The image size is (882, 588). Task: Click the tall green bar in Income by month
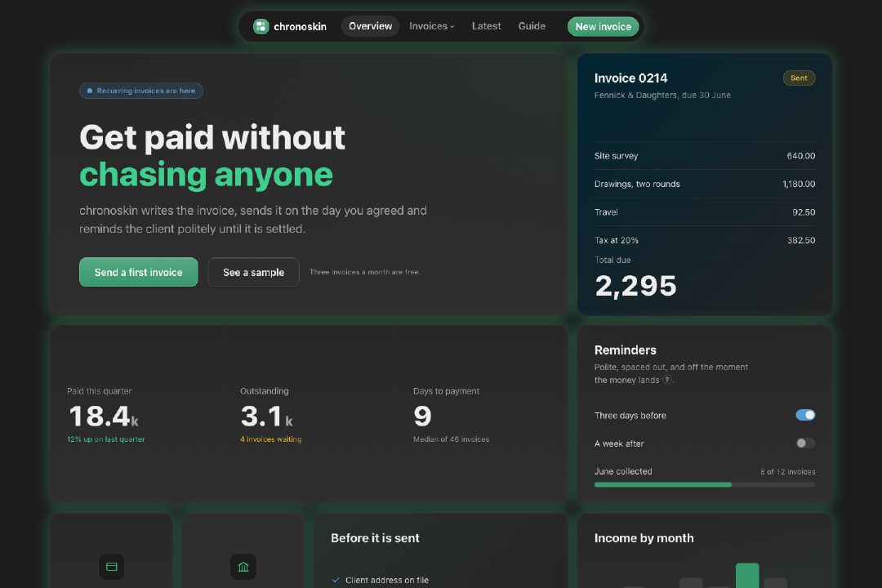[747, 576]
